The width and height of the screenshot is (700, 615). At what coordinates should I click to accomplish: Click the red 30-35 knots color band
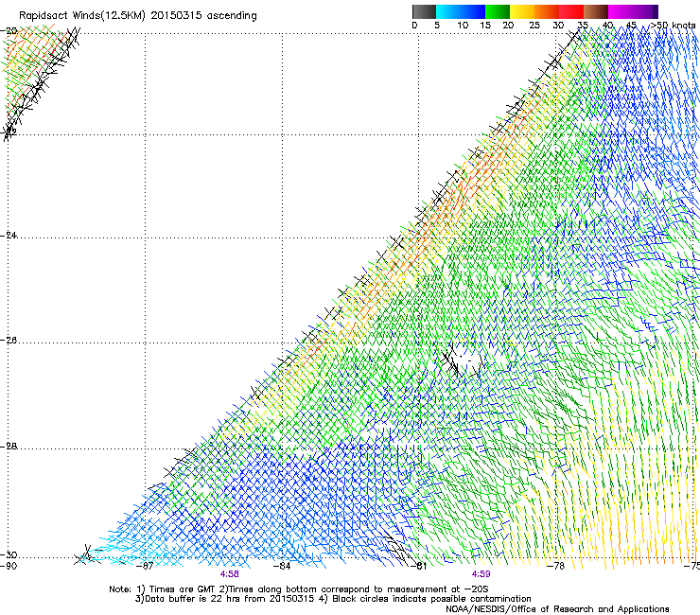pos(571,11)
